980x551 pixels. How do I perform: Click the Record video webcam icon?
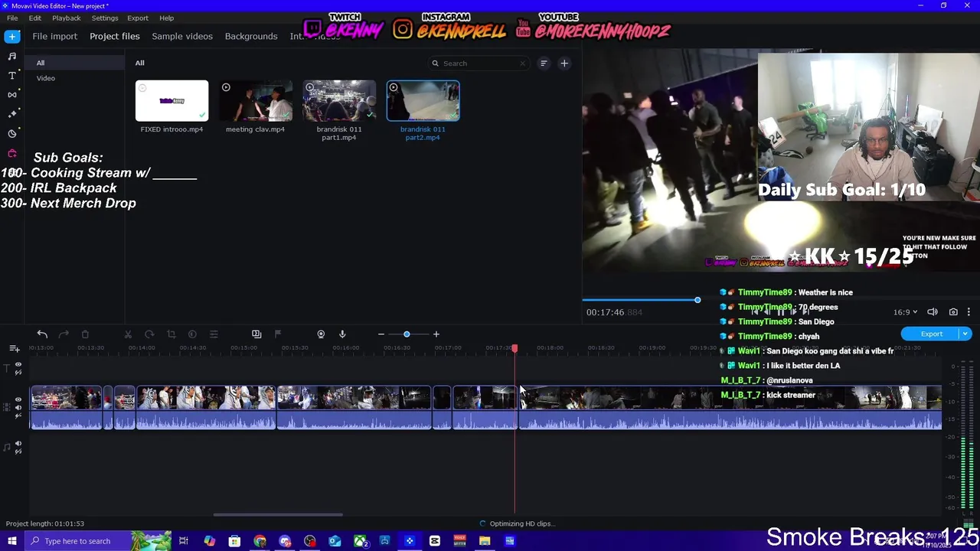point(321,334)
